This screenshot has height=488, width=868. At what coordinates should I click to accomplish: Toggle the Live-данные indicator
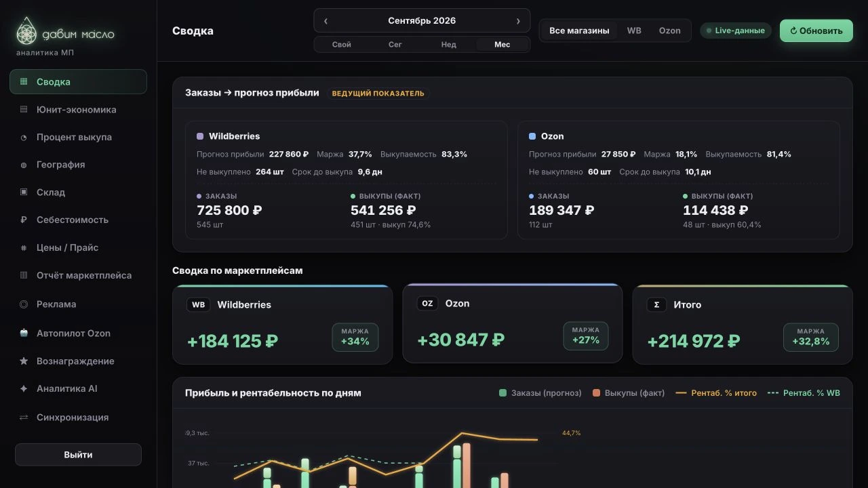736,30
